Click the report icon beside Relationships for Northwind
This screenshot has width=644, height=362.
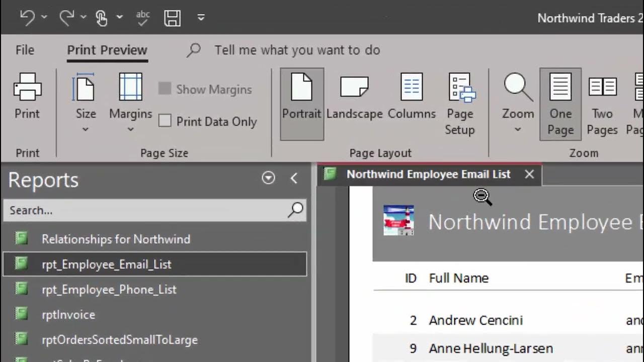click(x=21, y=238)
